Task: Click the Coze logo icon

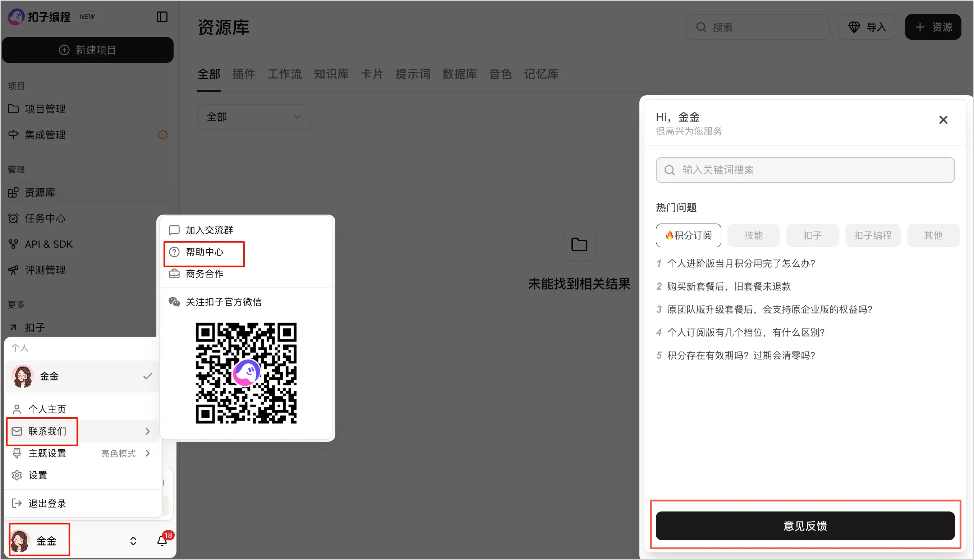Action: [16, 17]
